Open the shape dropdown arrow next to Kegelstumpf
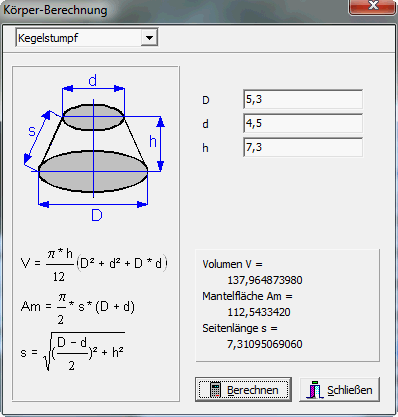The height and width of the screenshot is (417, 398). pyautogui.click(x=149, y=38)
